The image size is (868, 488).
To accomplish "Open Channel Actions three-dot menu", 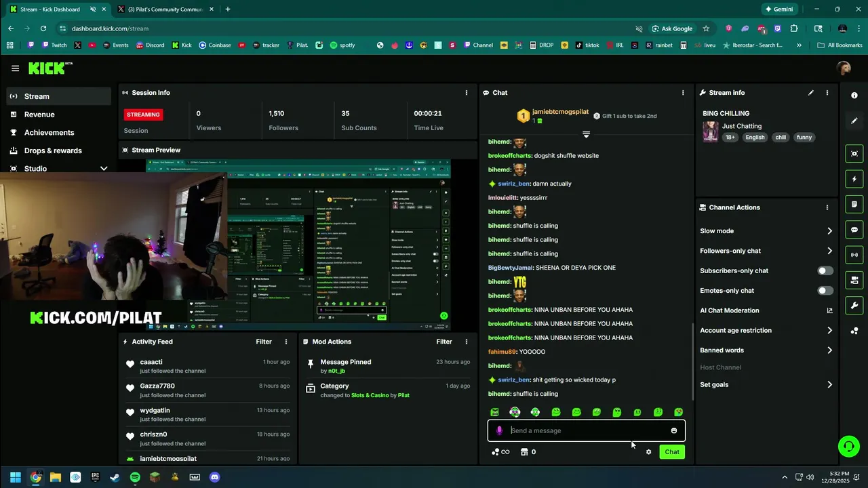I will click(827, 207).
